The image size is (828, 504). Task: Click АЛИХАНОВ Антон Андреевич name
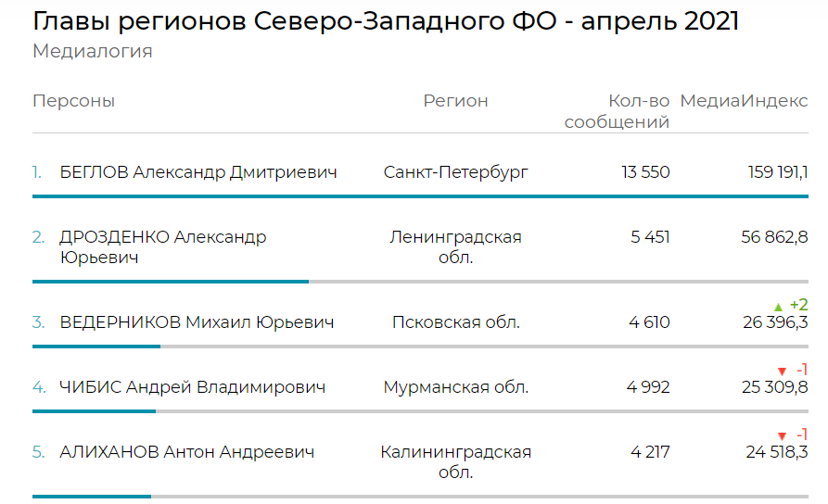pos(187,452)
